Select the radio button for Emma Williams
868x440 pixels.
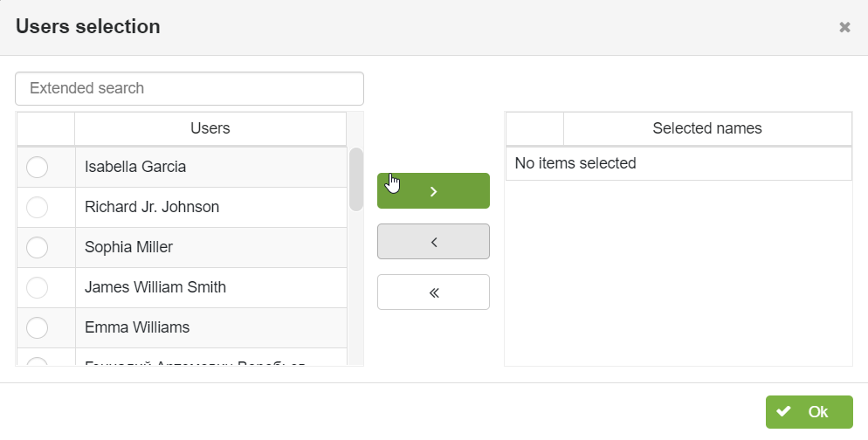click(x=37, y=327)
